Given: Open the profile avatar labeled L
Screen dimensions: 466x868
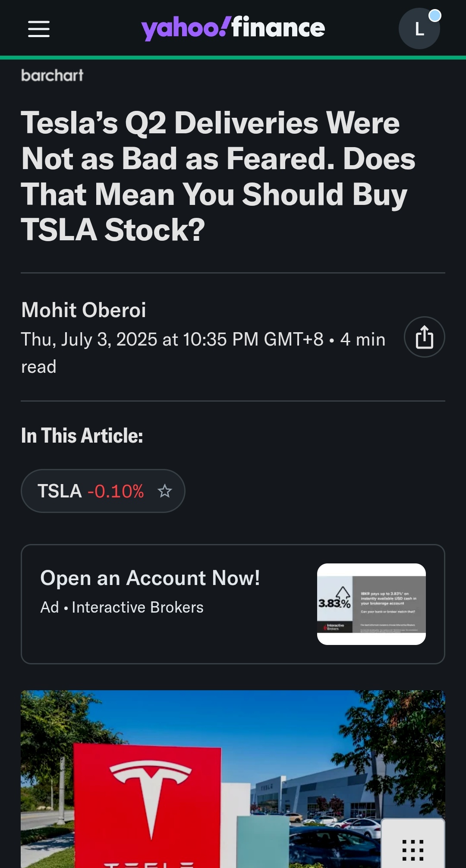Looking at the screenshot, I should tap(419, 28).
